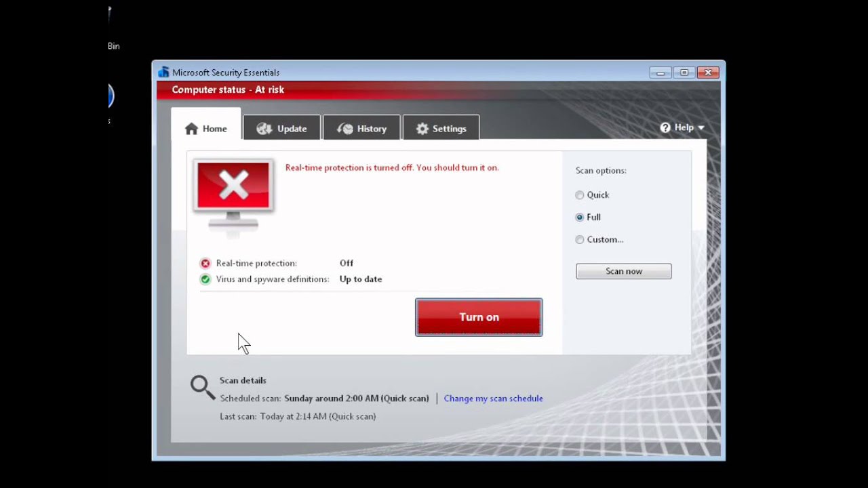Click the green definitions status check icon

(x=205, y=279)
